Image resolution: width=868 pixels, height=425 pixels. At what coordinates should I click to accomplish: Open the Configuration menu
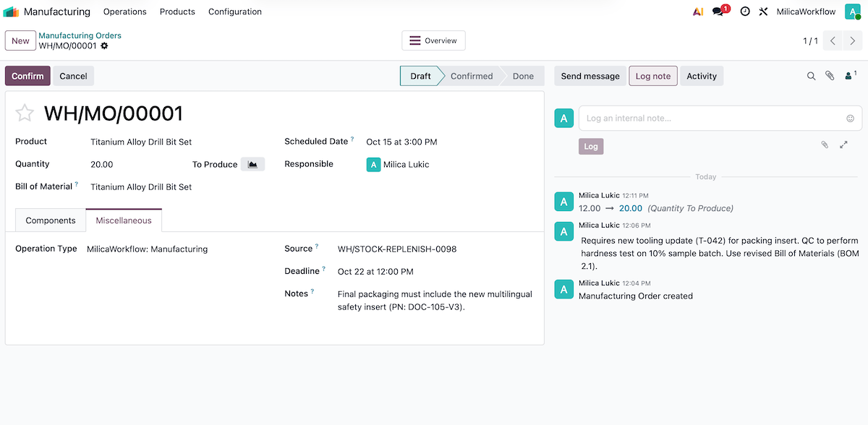point(234,12)
